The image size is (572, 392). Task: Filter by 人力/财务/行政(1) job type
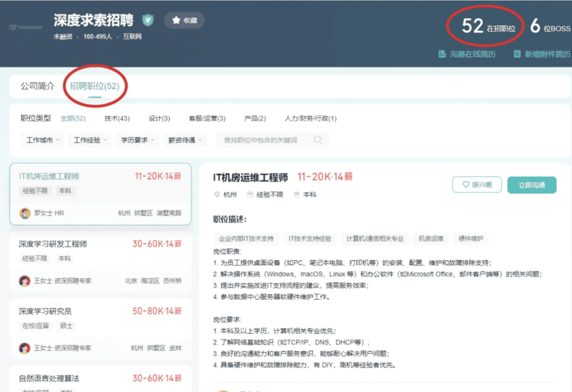coord(310,118)
